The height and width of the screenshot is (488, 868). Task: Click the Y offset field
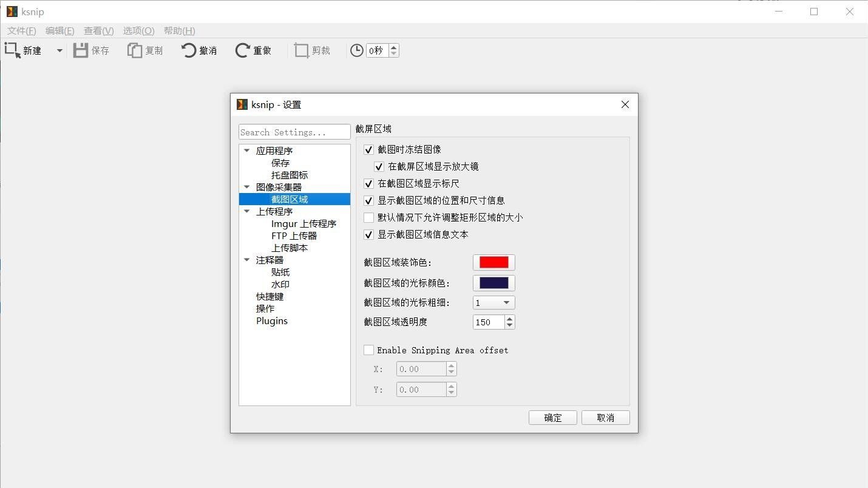421,390
